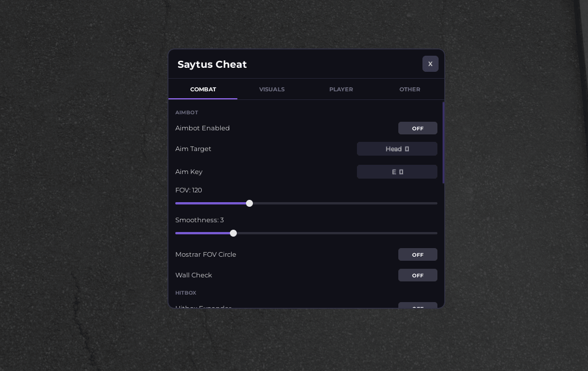This screenshot has height=371, width=588.
Task: Toggle the Aimbot Enabled OFF switch
Action: point(417,128)
